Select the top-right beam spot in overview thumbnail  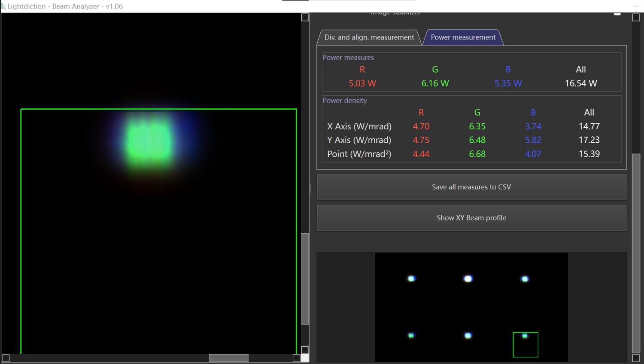(x=525, y=279)
